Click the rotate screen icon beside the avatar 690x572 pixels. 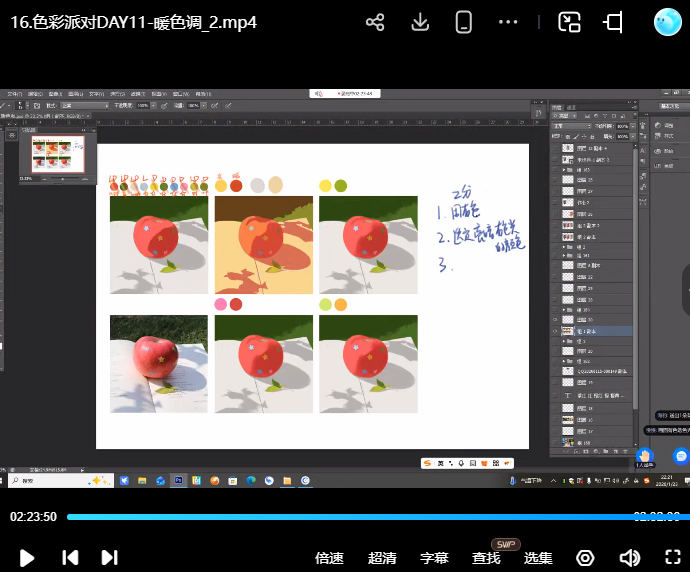coord(614,22)
